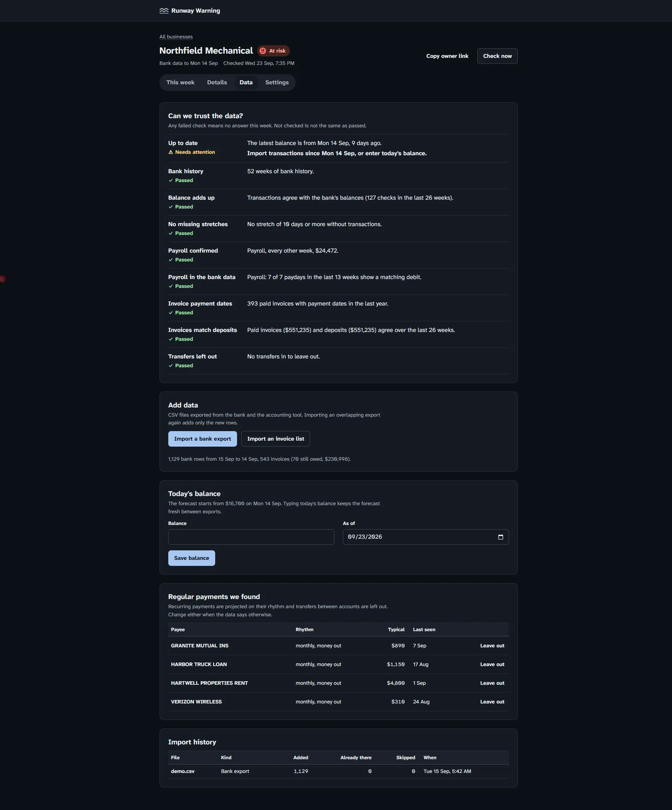Click 'Payroll, every other week, $24,472.' text
The width and height of the screenshot is (672, 810).
pos(293,251)
